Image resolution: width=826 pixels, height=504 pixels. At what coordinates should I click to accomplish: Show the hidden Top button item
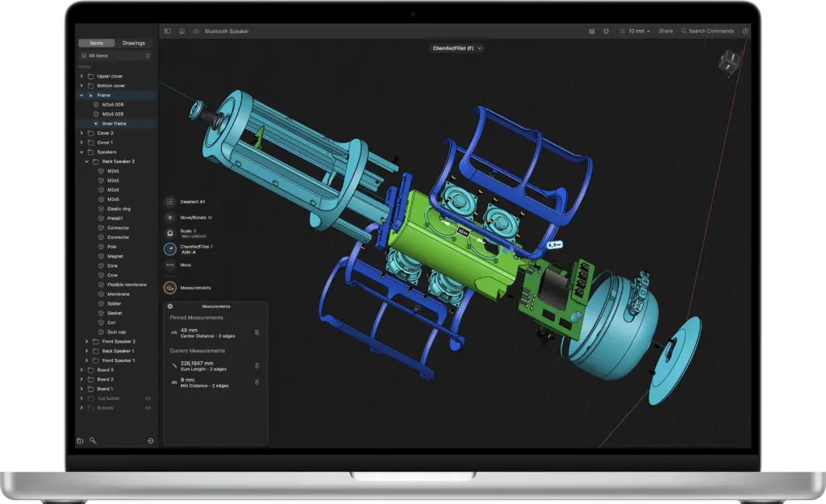coord(148,398)
